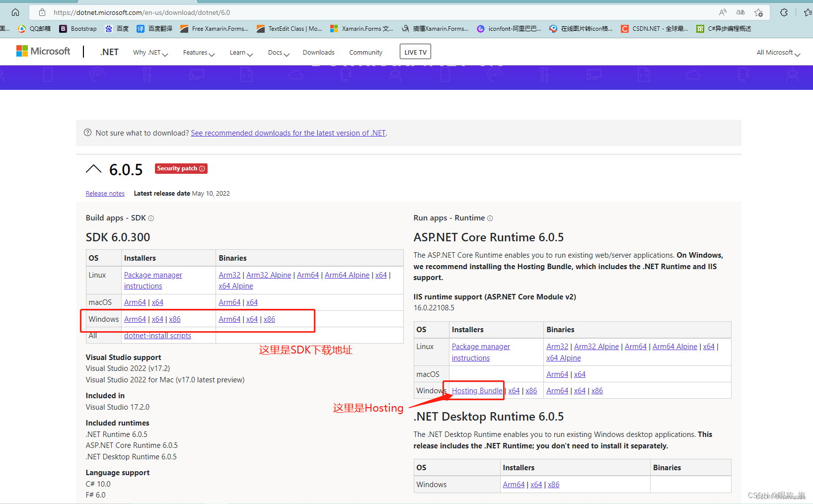Collapse the 6.0.5 release section chevron
The image size is (813, 504).
pyautogui.click(x=93, y=169)
